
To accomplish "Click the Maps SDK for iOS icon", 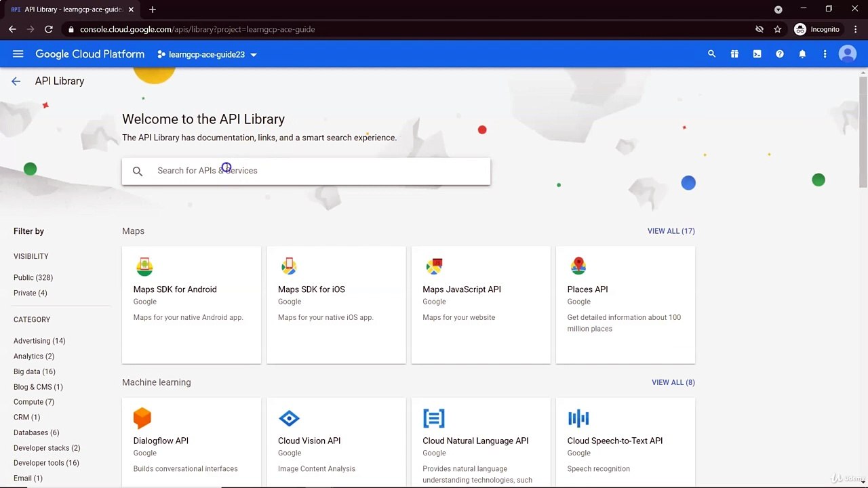I will [x=289, y=266].
